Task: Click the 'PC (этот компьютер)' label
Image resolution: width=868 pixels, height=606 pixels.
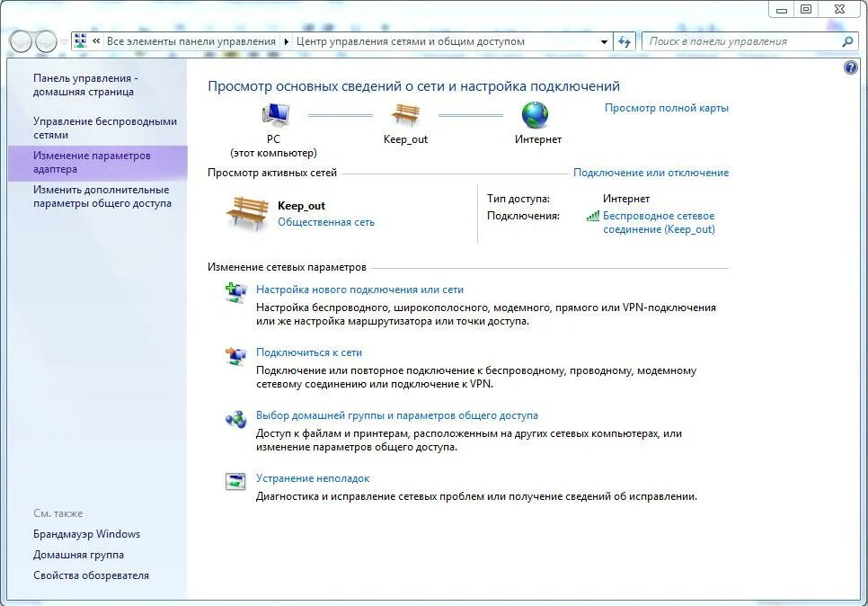Action: 273,146
